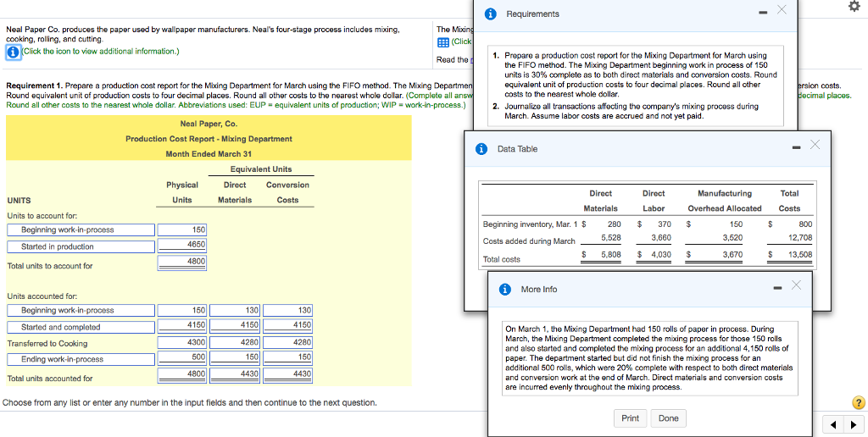Click 'Production Cost Report - Mixing Department' heading
This screenshot has width=868, height=437.
(x=209, y=139)
